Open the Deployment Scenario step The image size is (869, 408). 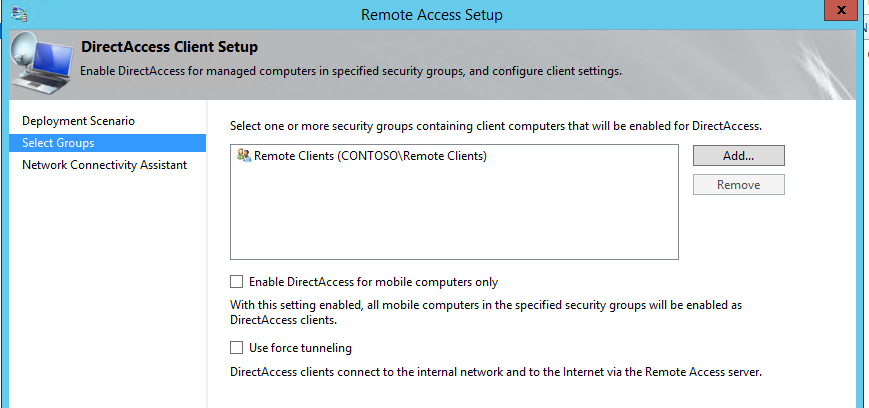click(78, 121)
